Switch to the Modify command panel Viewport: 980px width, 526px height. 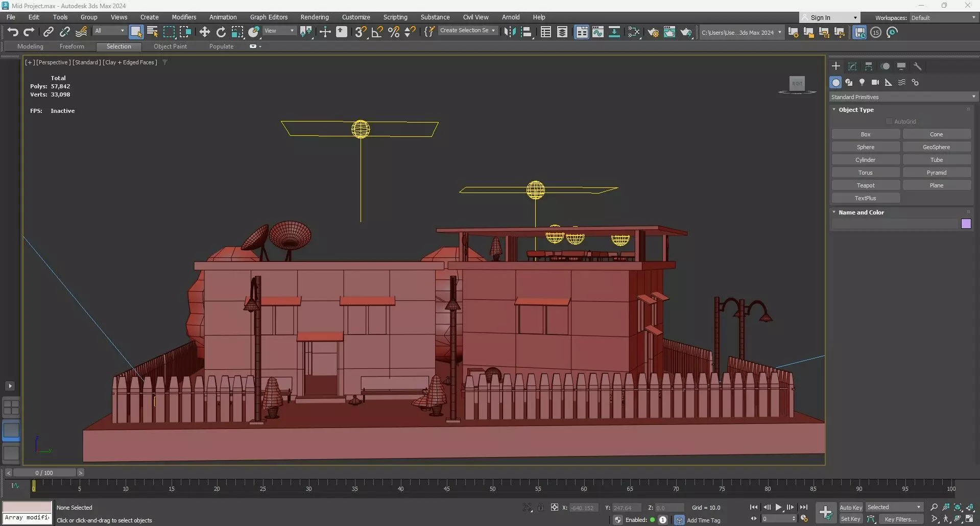pos(852,66)
